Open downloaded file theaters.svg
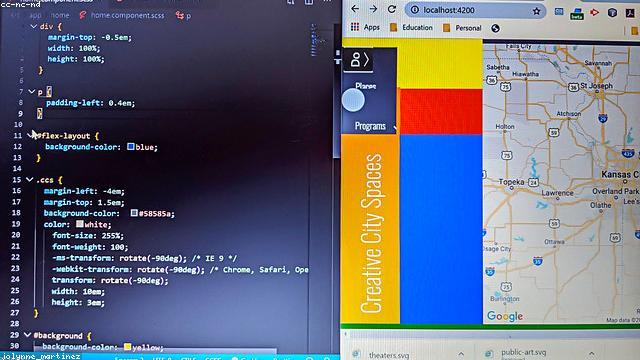The width and height of the screenshot is (640, 360). click(389, 355)
